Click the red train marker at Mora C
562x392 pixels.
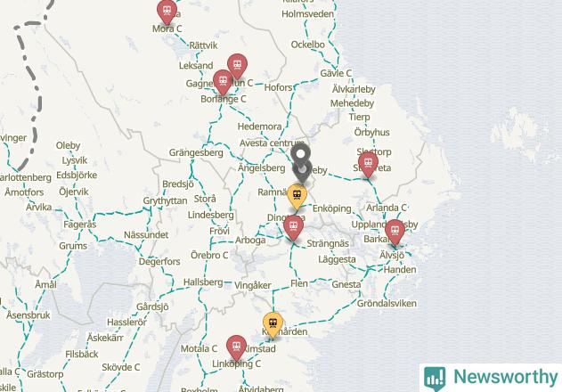click(167, 12)
